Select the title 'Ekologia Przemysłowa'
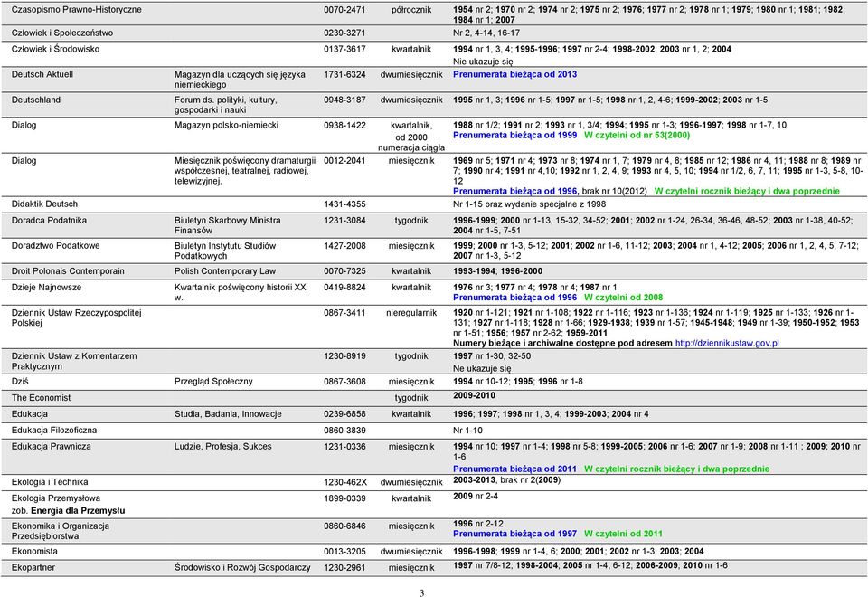 tap(56, 498)
